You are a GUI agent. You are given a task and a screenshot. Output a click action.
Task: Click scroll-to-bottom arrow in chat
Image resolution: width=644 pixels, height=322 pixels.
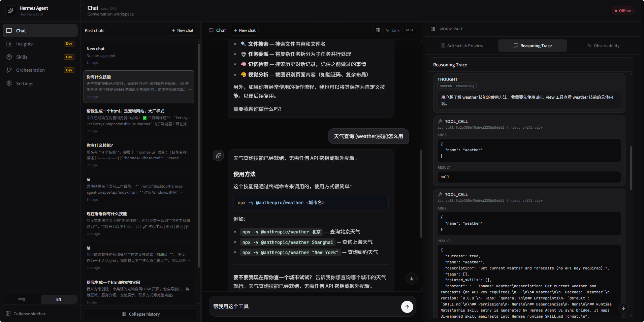pyautogui.click(x=411, y=279)
